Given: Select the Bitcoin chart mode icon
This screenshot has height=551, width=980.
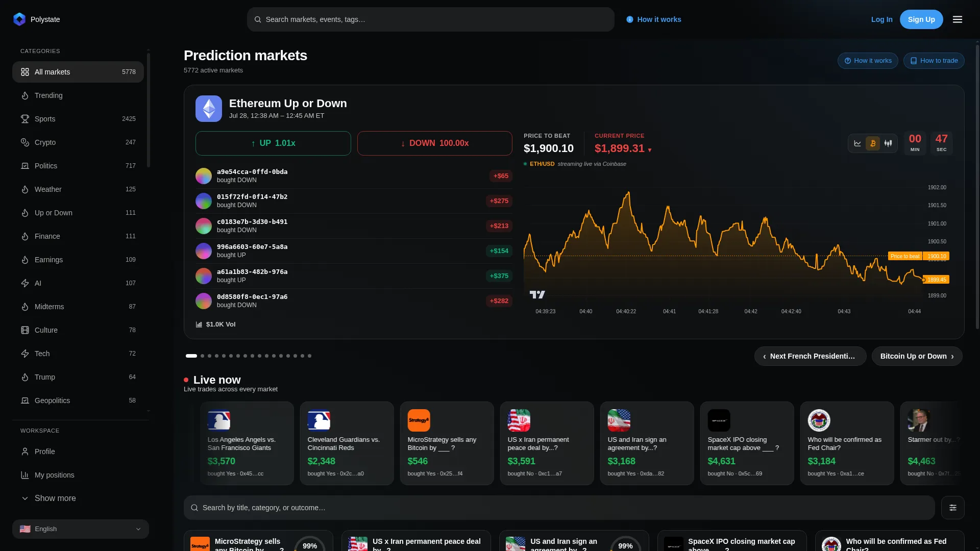Looking at the screenshot, I should pos(873,143).
